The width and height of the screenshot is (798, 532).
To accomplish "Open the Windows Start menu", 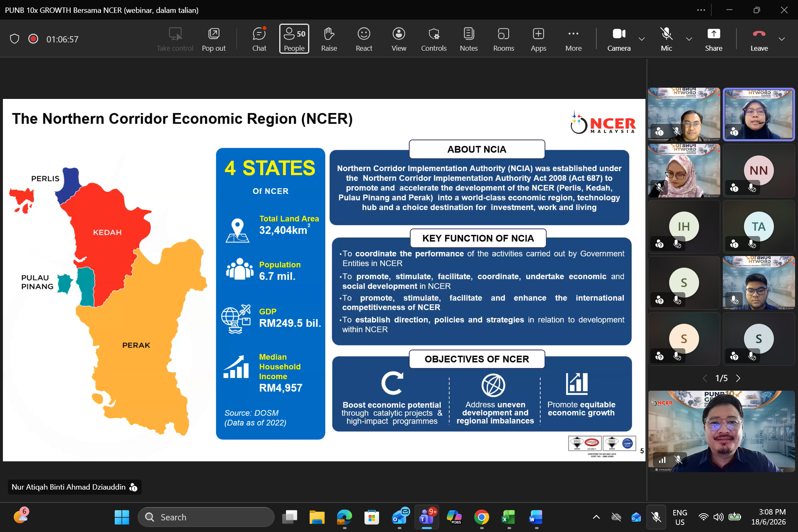I will click(122, 517).
